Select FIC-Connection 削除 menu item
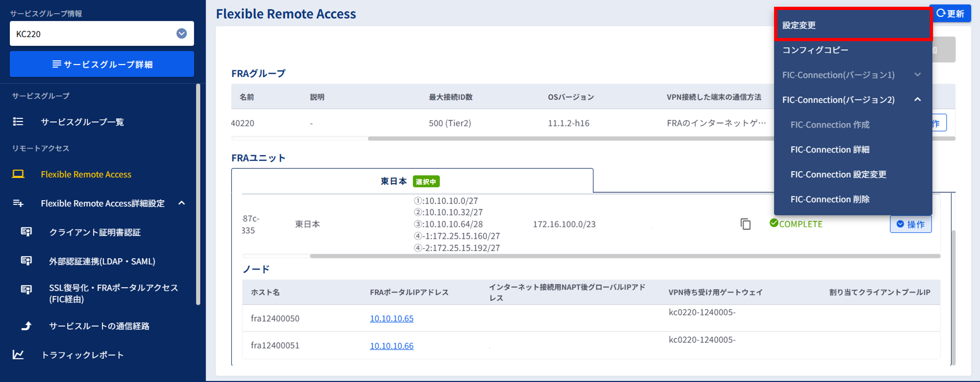This screenshot has width=980, height=382. [830, 199]
